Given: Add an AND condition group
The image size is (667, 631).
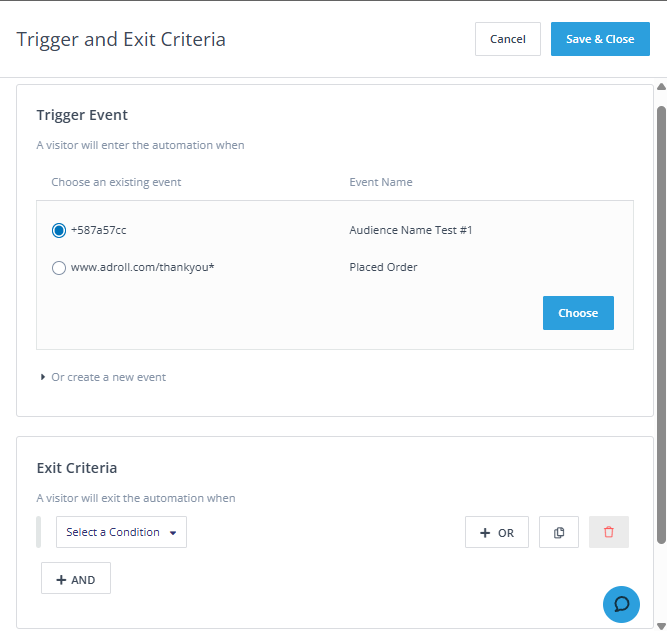Looking at the screenshot, I should click(76, 580).
